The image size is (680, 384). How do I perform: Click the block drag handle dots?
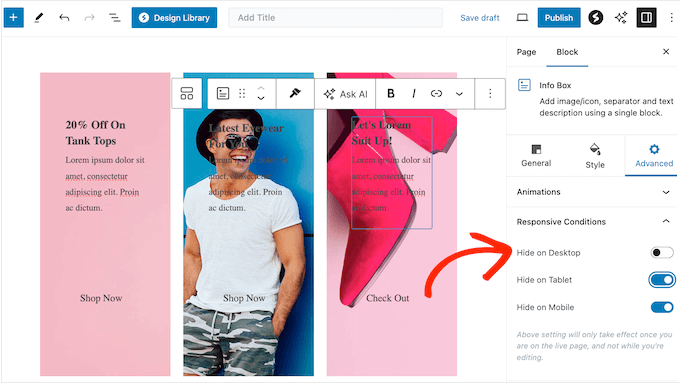click(x=242, y=93)
